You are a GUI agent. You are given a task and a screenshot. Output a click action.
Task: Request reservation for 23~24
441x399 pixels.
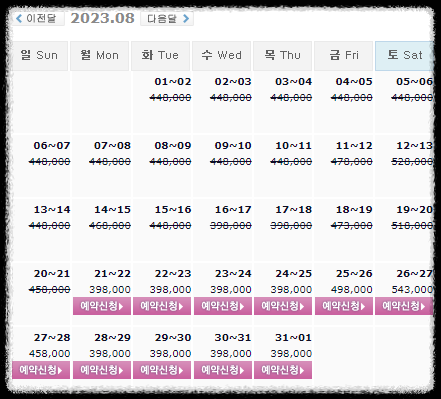[x=223, y=306]
